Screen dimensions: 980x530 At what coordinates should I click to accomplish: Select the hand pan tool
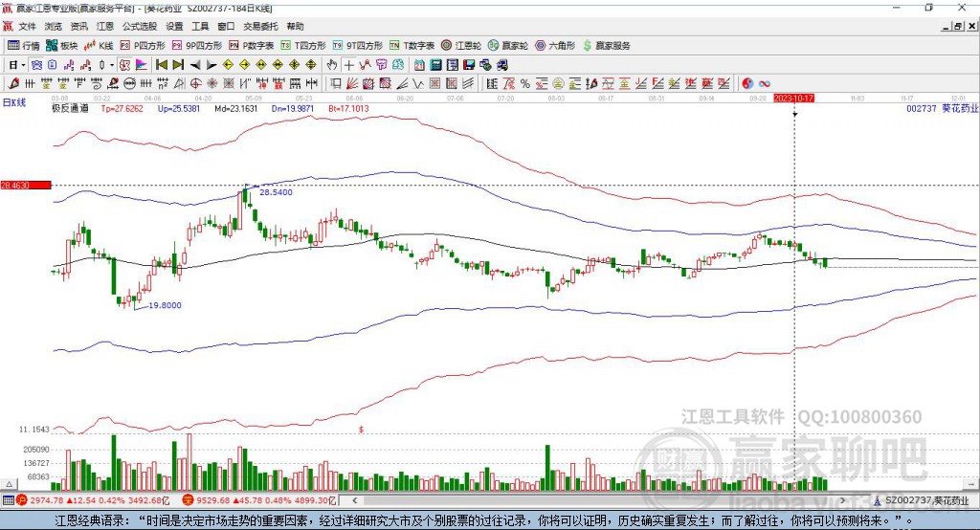point(332,65)
